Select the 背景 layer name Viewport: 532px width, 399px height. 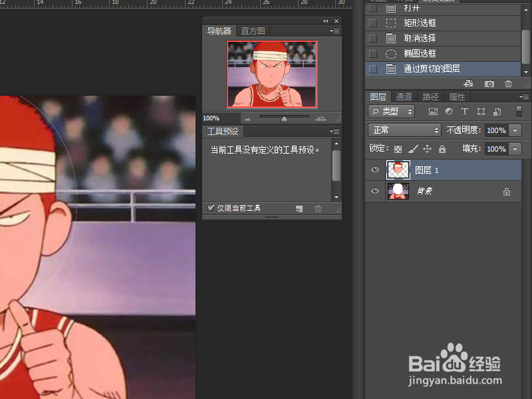pos(424,191)
